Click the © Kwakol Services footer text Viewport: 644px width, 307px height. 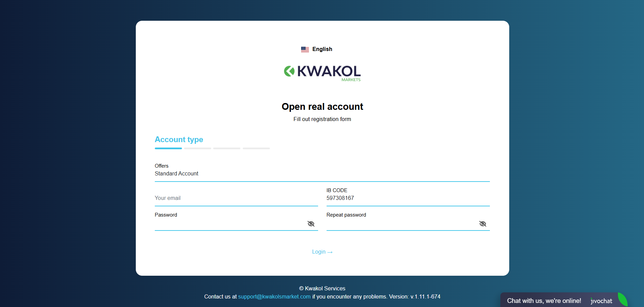(x=322, y=288)
